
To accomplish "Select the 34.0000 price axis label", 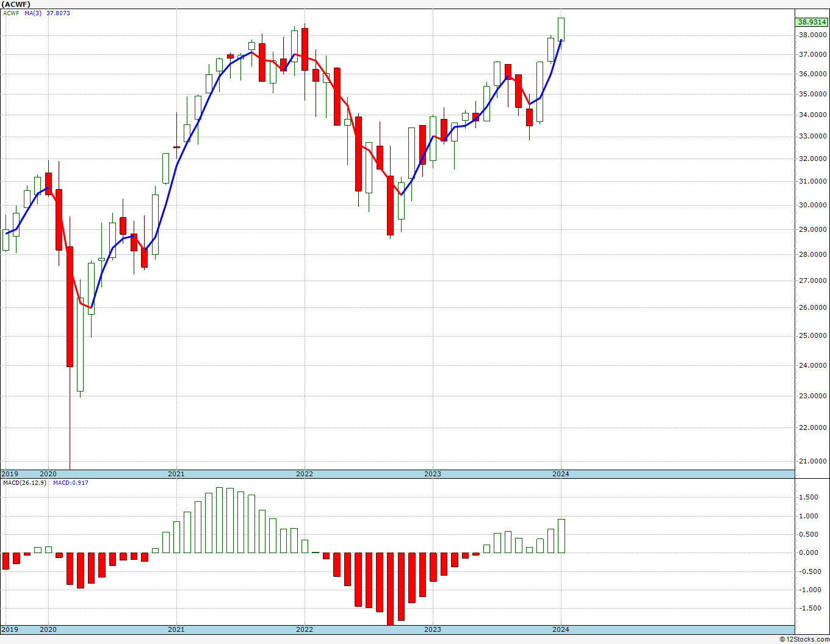I will (813, 115).
